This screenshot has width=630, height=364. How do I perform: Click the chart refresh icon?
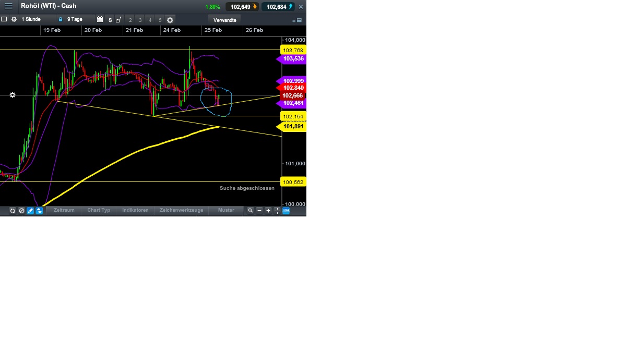(x=13, y=210)
